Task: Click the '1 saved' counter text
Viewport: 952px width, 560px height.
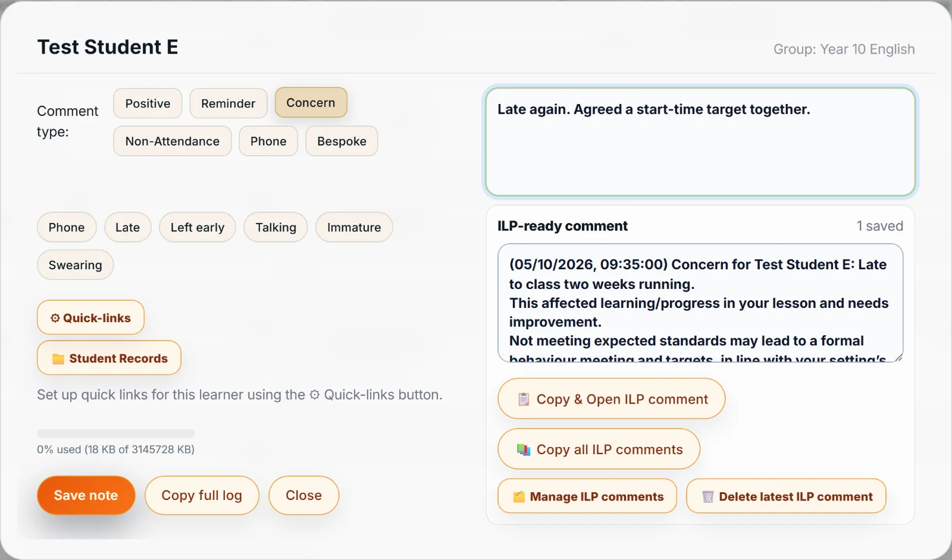Action: (879, 226)
